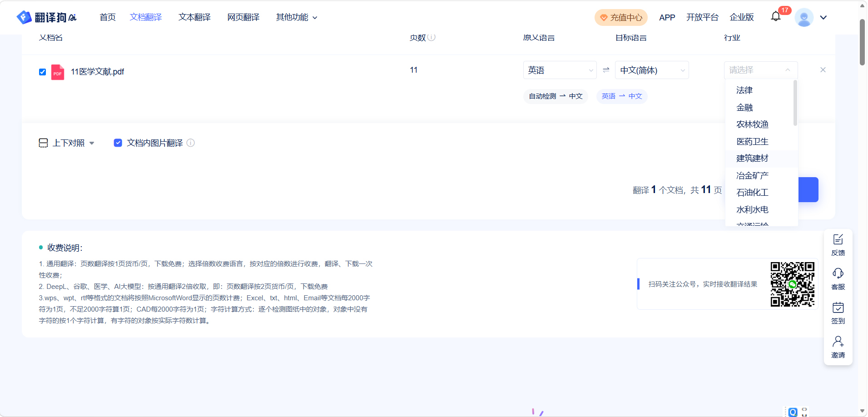Select 自动检测 → 中文 preset
Viewport: 868px width, 417px height.
coord(556,96)
